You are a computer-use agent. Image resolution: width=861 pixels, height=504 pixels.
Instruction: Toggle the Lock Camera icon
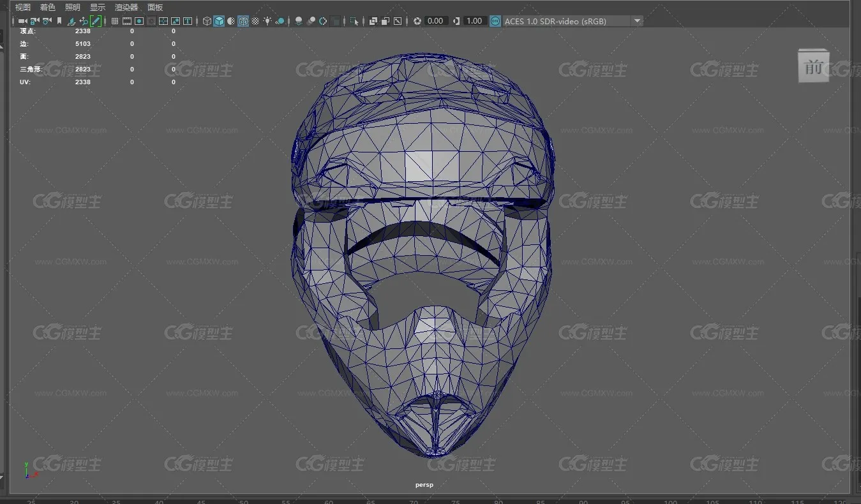[34, 21]
